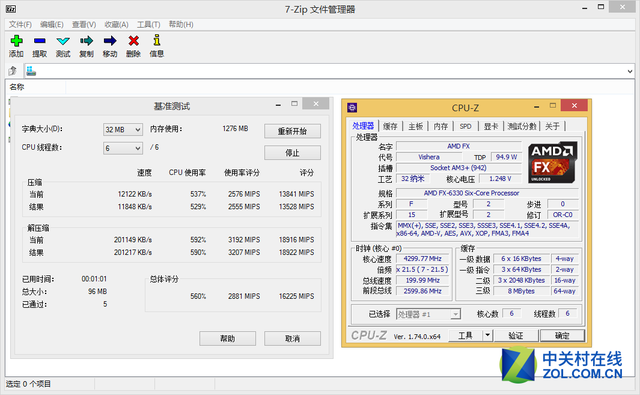The width and height of the screenshot is (640, 395).
Task: Click the Delete (删除) red X icon
Action: coord(133,41)
